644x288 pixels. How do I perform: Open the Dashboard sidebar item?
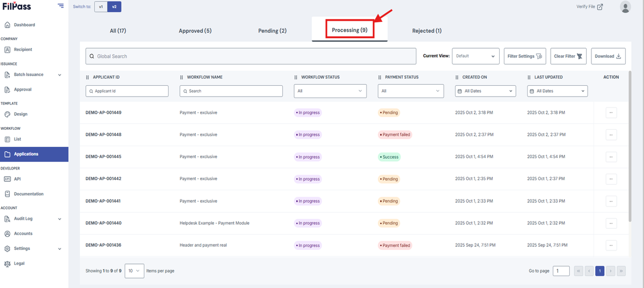point(24,25)
